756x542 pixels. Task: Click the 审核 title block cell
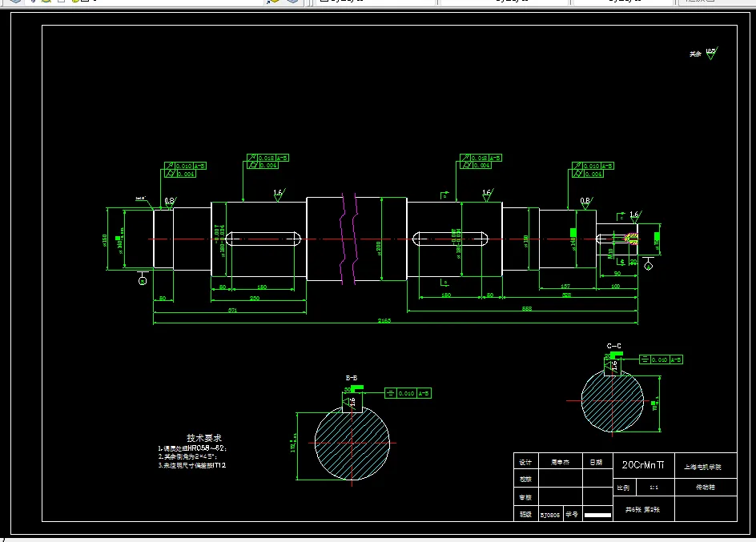pyautogui.click(x=525, y=497)
